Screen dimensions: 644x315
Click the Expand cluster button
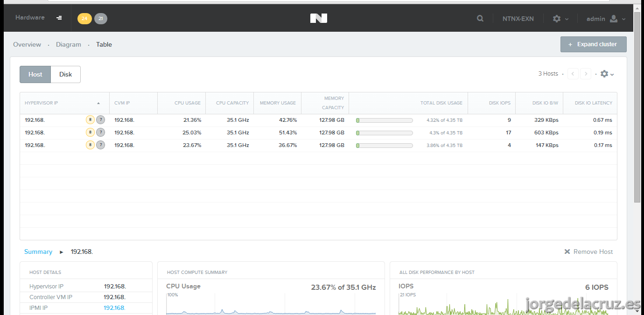coord(593,44)
